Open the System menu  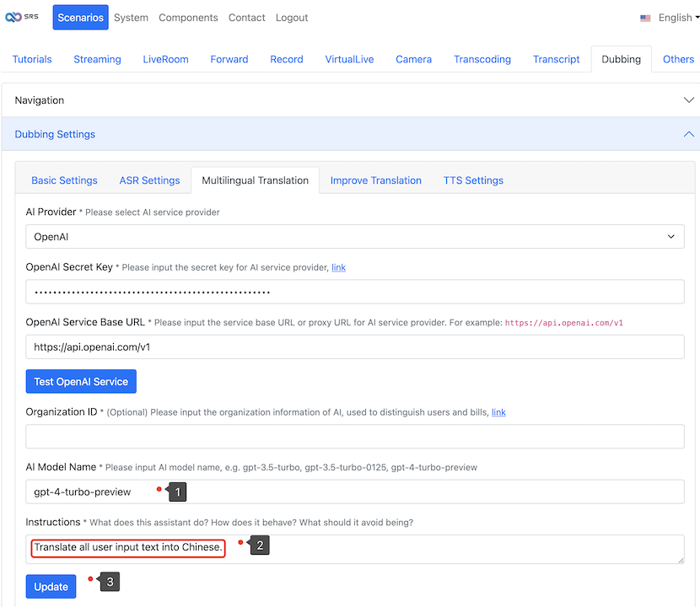point(131,18)
